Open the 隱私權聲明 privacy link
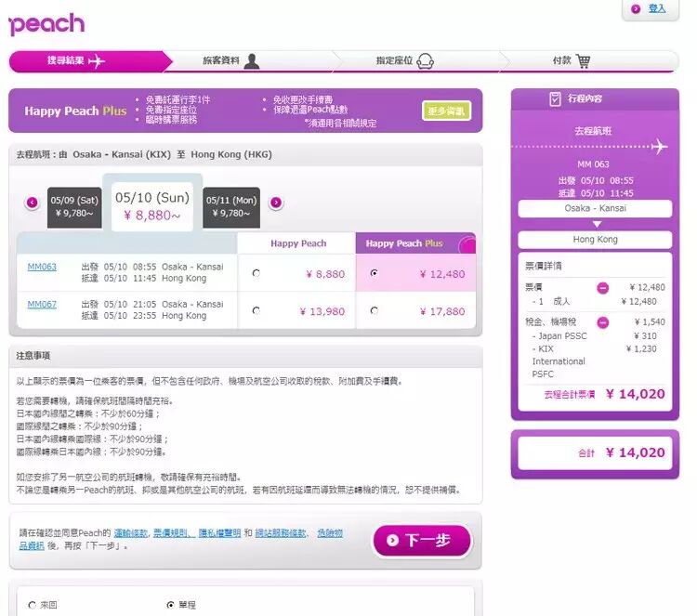The image size is (697, 616). (219, 533)
